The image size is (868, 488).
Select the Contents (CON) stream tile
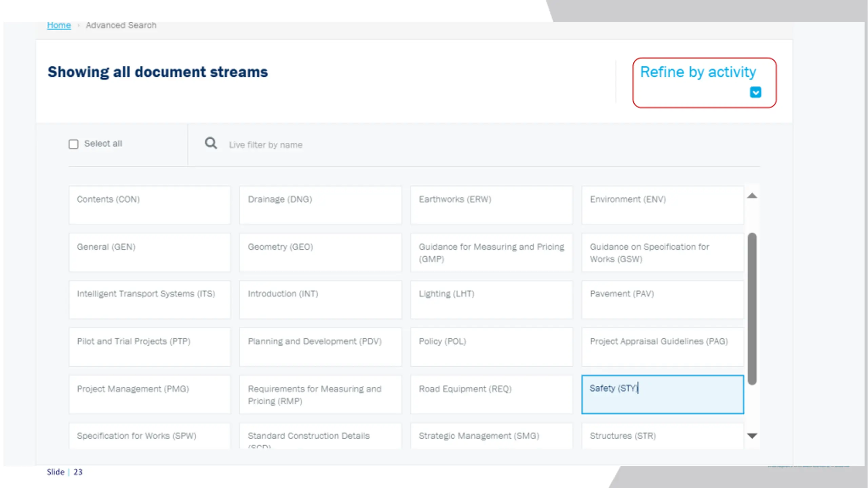click(x=150, y=205)
